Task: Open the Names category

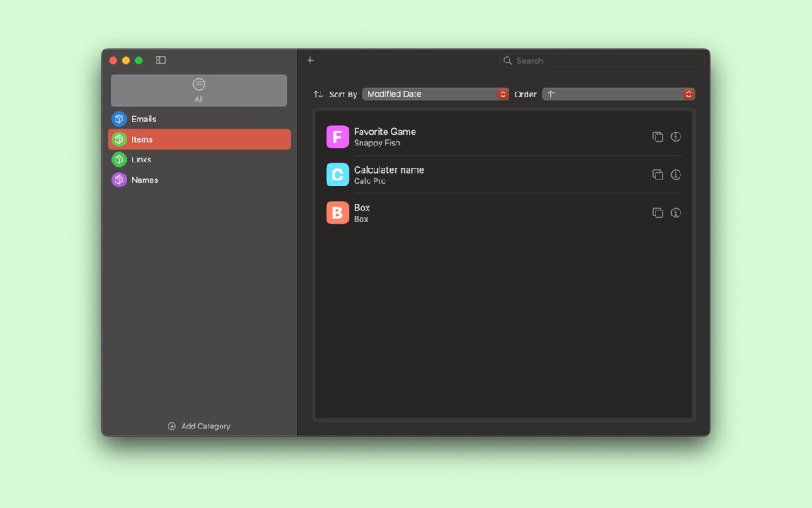Action: coord(199,180)
